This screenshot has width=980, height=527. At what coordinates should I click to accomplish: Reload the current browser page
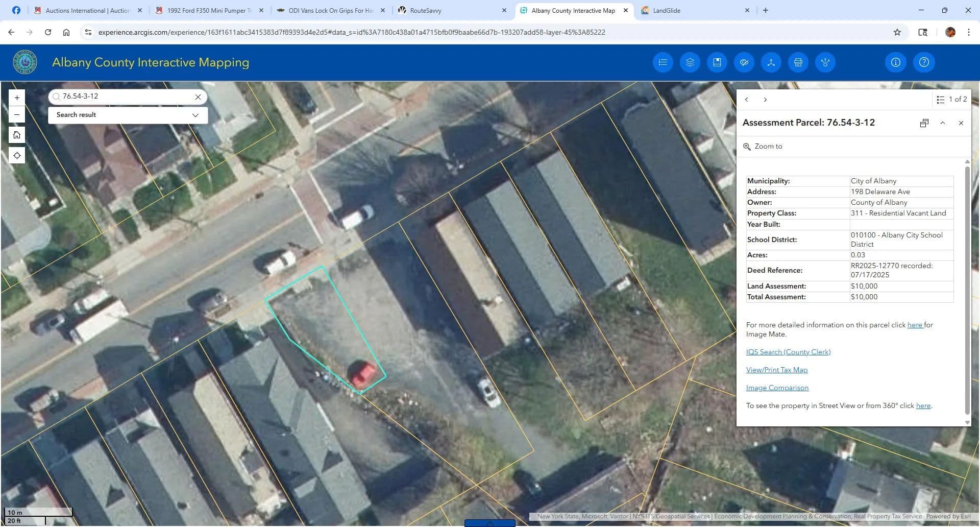coord(48,32)
